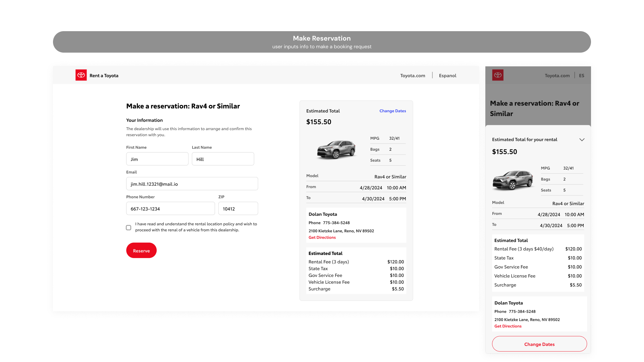644x362 pixels.
Task: Click the Vehicle License Fee row in mobile panel
Action: point(538,276)
